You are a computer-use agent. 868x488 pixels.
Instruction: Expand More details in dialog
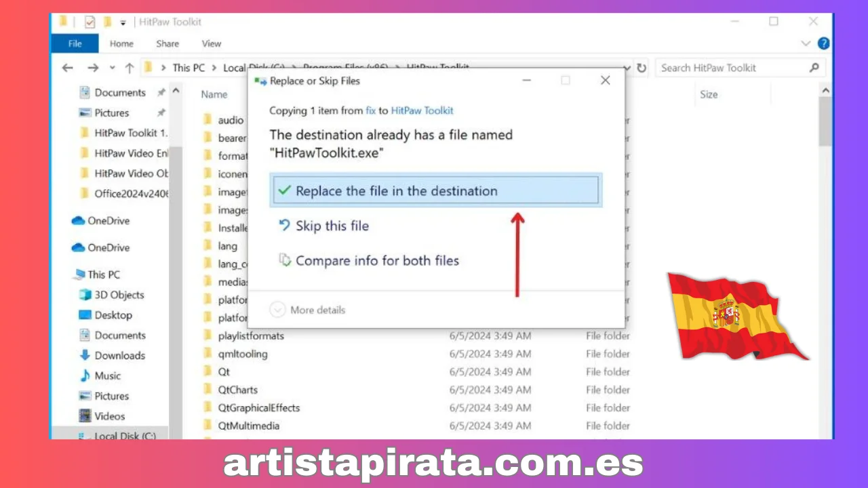[308, 310]
